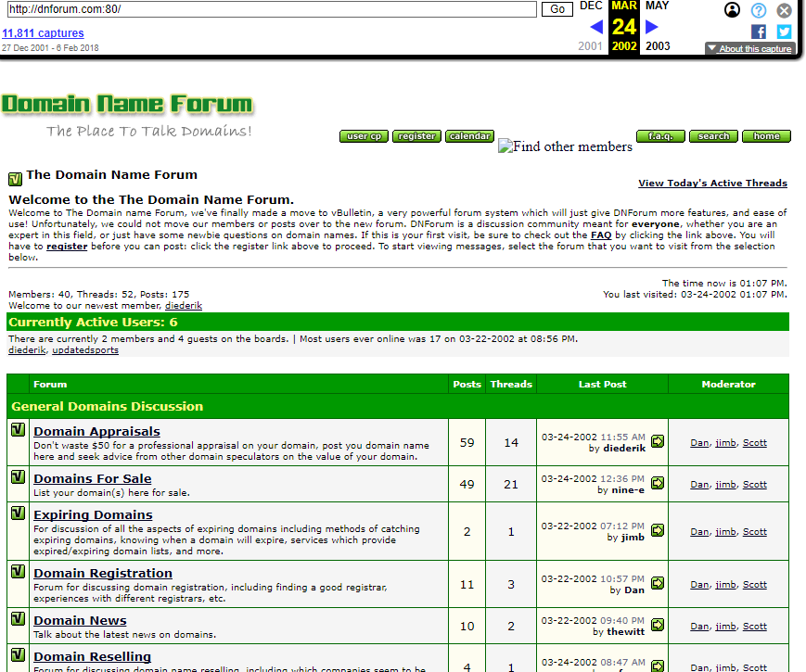Click the Twitter share icon

point(784,32)
